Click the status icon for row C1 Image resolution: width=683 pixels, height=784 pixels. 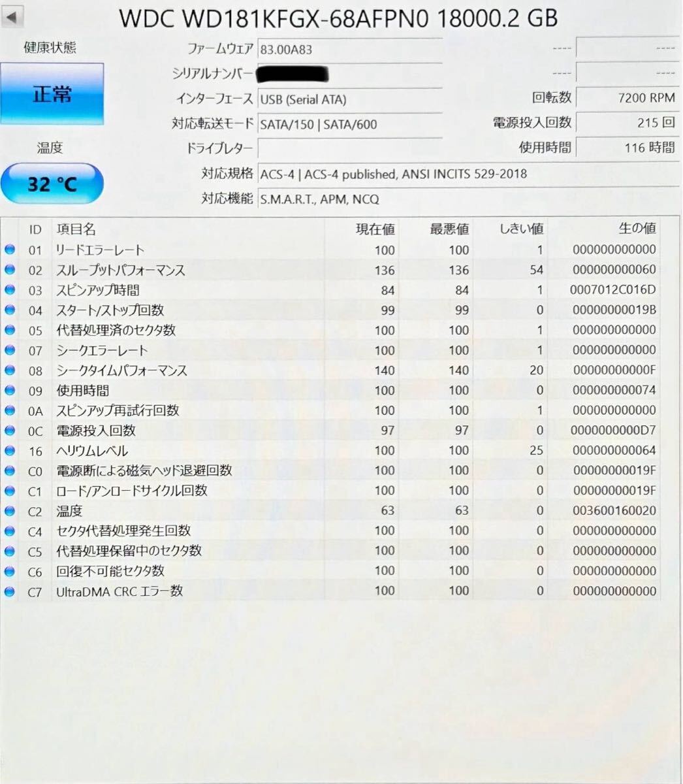click(9, 491)
